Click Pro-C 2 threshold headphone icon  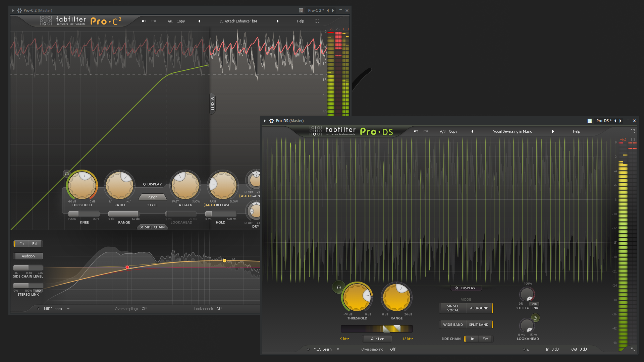tap(67, 174)
